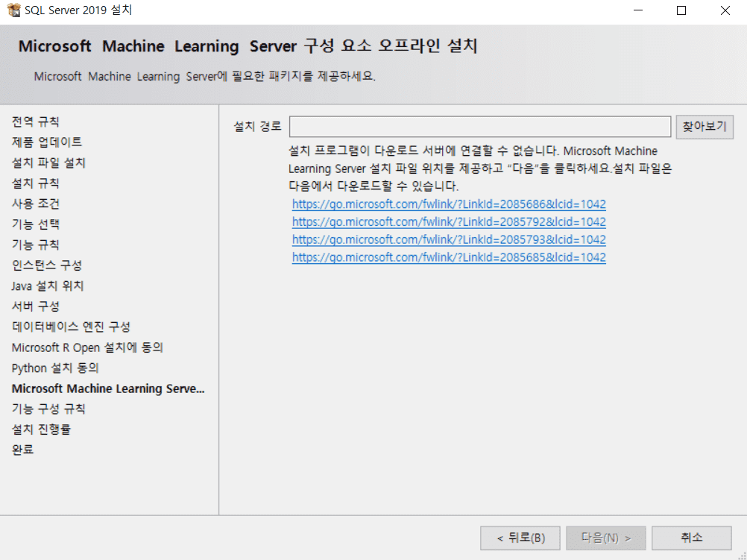Image resolution: width=747 pixels, height=560 pixels.
Task: Select the 기능 구성 규칙 step
Action: tap(48, 409)
